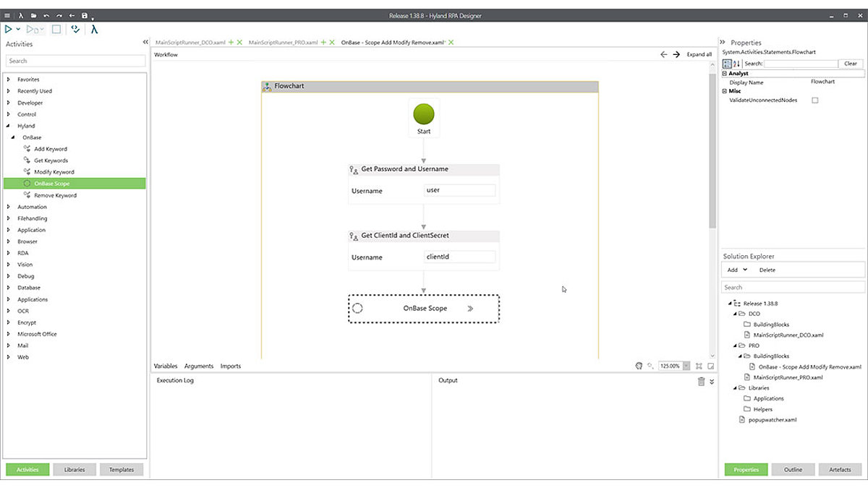
Task: Expand the Recently Used category
Action: point(9,91)
